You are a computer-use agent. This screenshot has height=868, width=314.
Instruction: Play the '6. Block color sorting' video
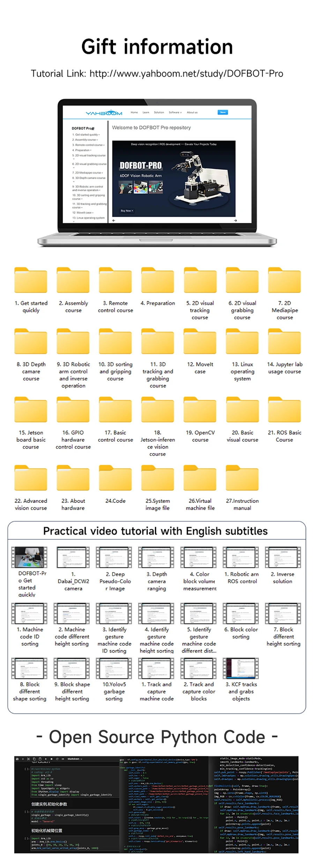pyautogui.click(x=241, y=613)
